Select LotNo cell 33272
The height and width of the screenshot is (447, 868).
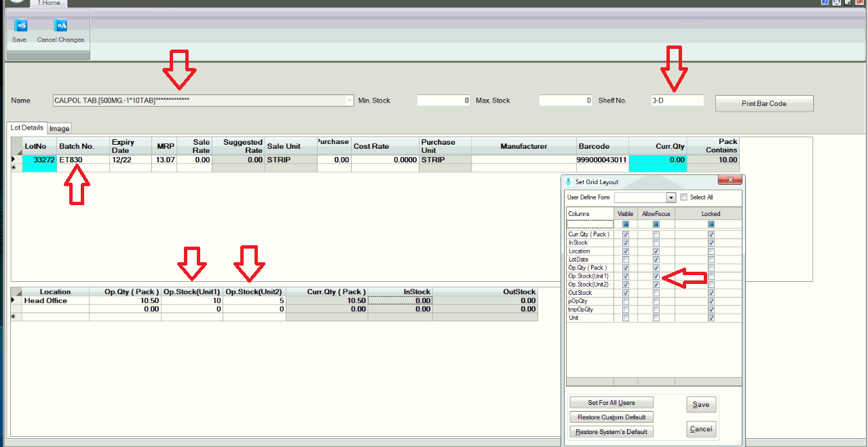(39, 160)
